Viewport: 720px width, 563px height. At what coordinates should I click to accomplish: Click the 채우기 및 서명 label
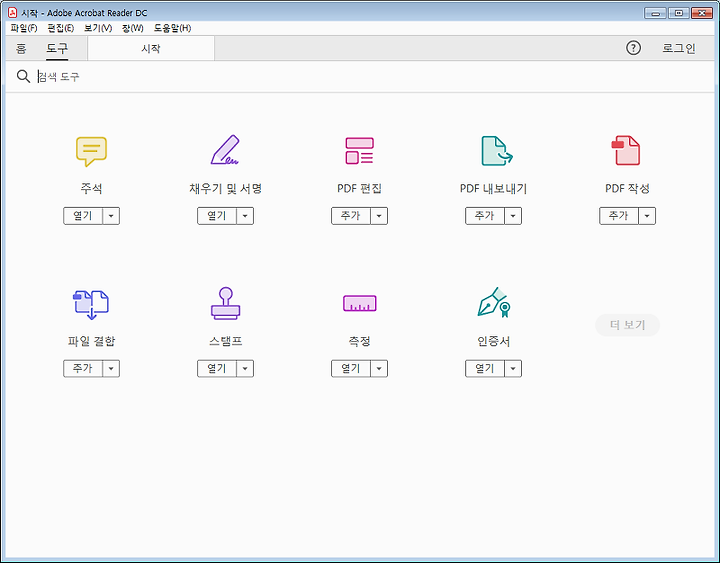tap(225, 188)
